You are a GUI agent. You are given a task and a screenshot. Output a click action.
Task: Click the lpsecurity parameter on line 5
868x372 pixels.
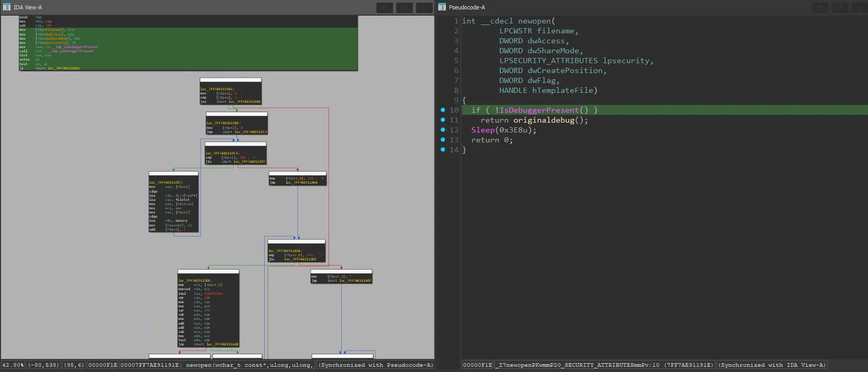point(626,61)
